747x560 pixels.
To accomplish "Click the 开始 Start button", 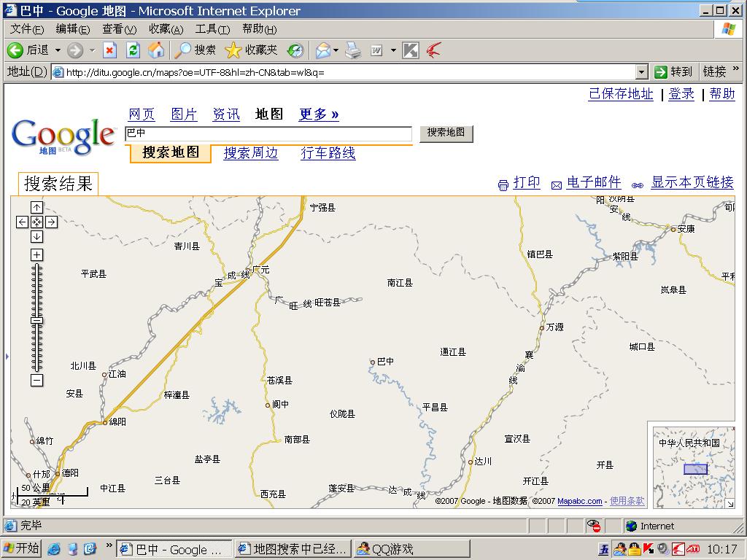I will 21,548.
